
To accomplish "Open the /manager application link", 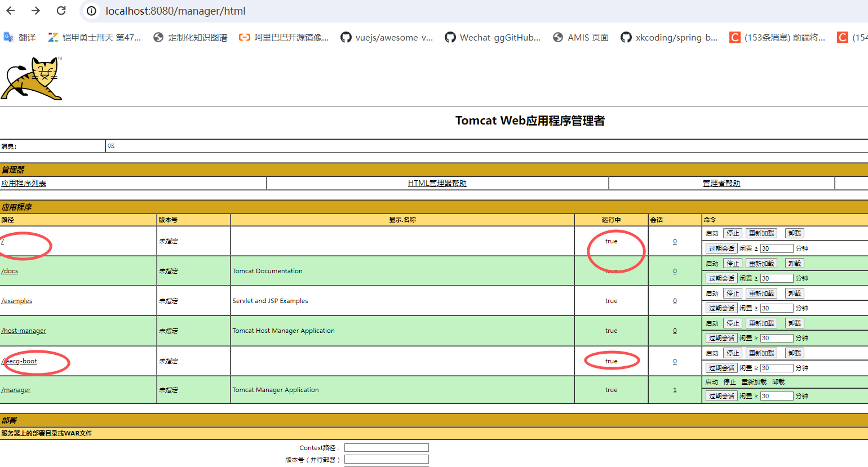I will tap(16, 390).
